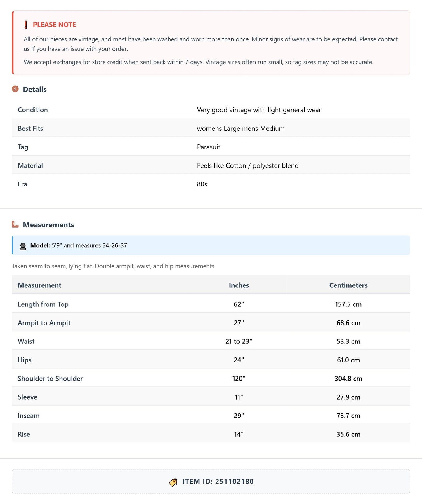
Task: Click the Details info circle icon
Action: tap(15, 89)
